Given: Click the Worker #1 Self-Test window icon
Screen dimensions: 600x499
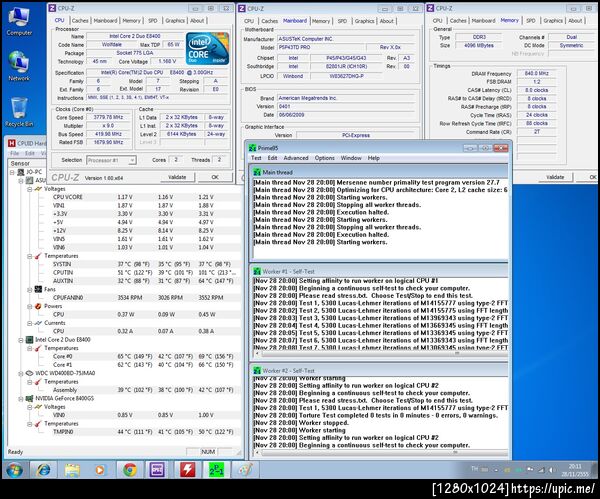Looking at the screenshot, I should pos(257,271).
